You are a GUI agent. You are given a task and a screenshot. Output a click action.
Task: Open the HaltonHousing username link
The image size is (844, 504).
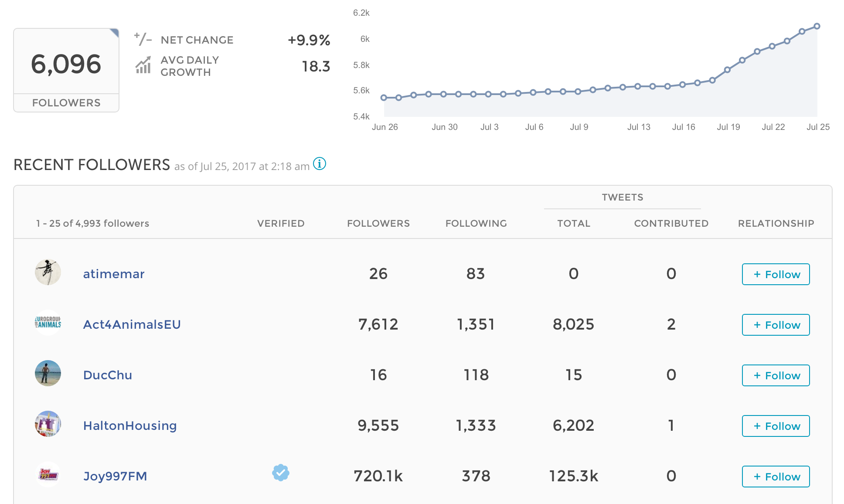tap(130, 426)
